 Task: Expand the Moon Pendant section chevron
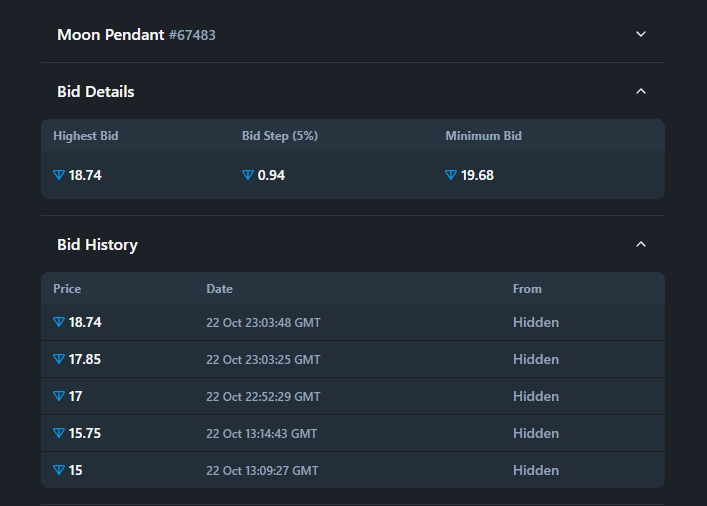click(641, 34)
